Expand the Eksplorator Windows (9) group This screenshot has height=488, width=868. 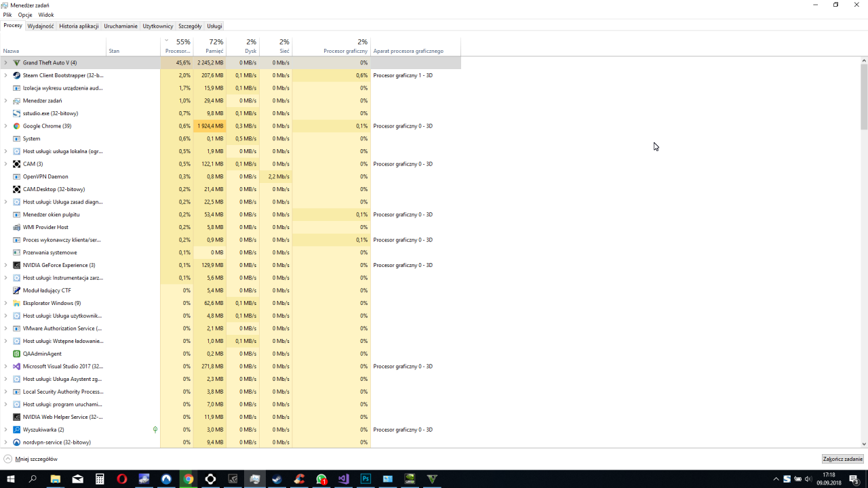coord(5,303)
